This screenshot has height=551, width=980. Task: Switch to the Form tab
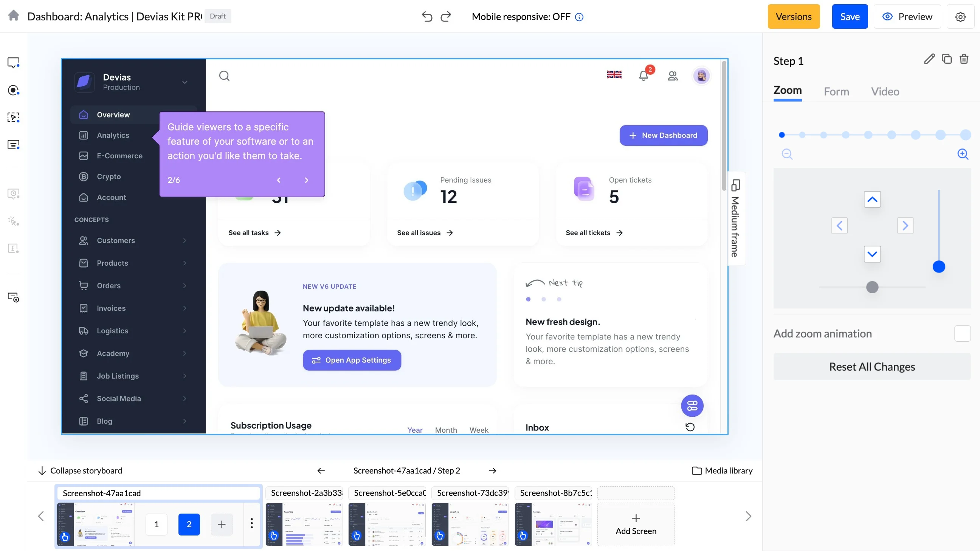tap(836, 91)
